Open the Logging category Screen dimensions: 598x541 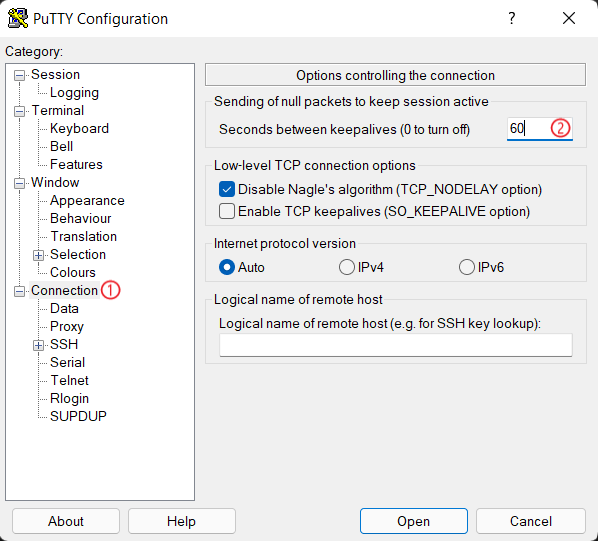pyautogui.click(x=74, y=92)
